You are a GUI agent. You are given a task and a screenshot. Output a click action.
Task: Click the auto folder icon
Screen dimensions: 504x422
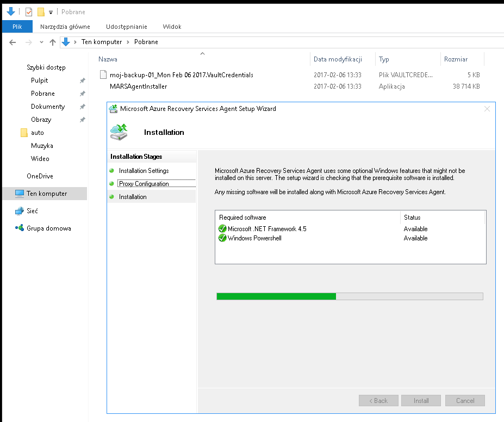click(x=24, y=132)
